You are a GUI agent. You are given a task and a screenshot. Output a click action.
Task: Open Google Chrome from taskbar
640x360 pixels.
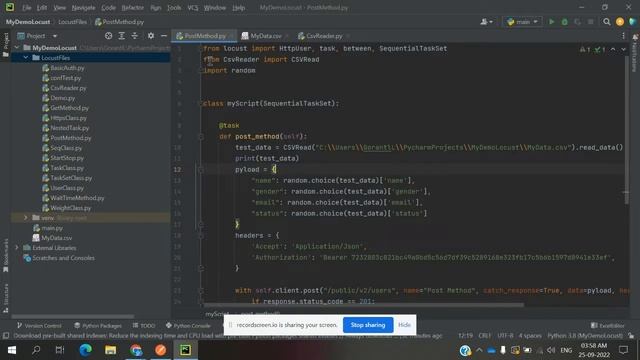click(136, 350)
